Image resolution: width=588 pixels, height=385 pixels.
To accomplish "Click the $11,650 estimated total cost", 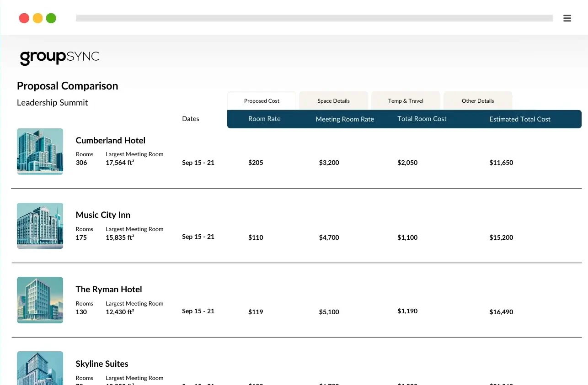I will (501, 163).
